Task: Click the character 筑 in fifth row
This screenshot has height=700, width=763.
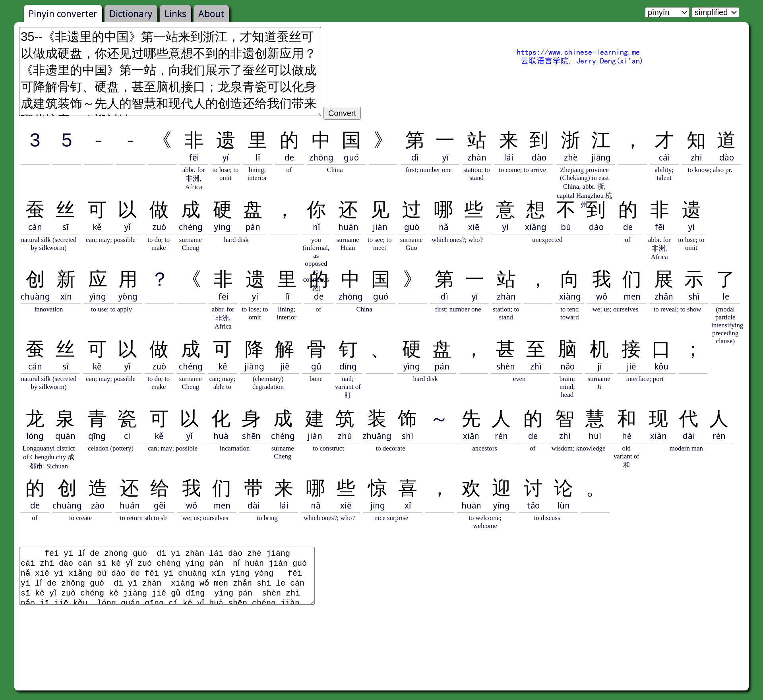Action: tap(345, 419)
